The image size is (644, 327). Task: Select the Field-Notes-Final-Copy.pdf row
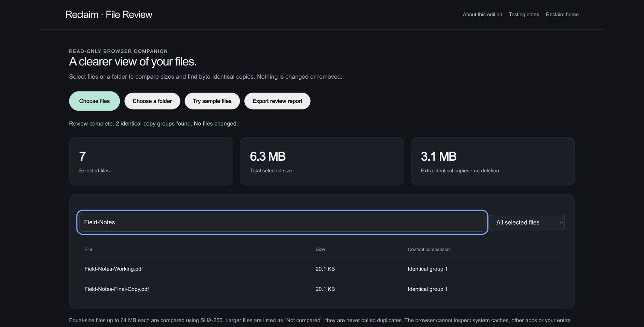[x=322, y=289]
